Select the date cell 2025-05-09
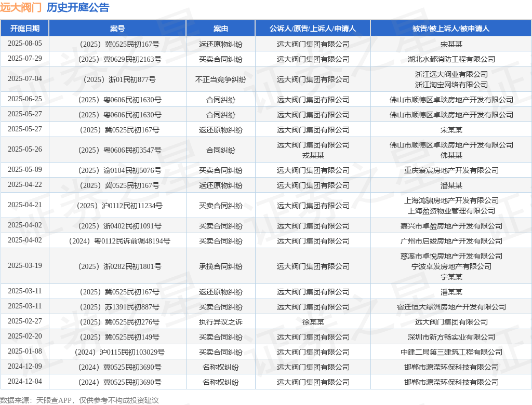This screenshot has height=405, width=532. (25, 170)
